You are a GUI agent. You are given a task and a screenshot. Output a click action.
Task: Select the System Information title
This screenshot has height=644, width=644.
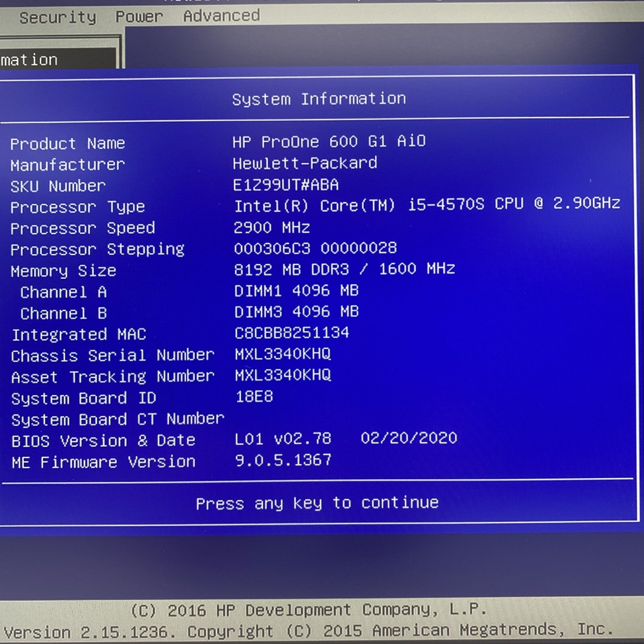pos(319,99)
